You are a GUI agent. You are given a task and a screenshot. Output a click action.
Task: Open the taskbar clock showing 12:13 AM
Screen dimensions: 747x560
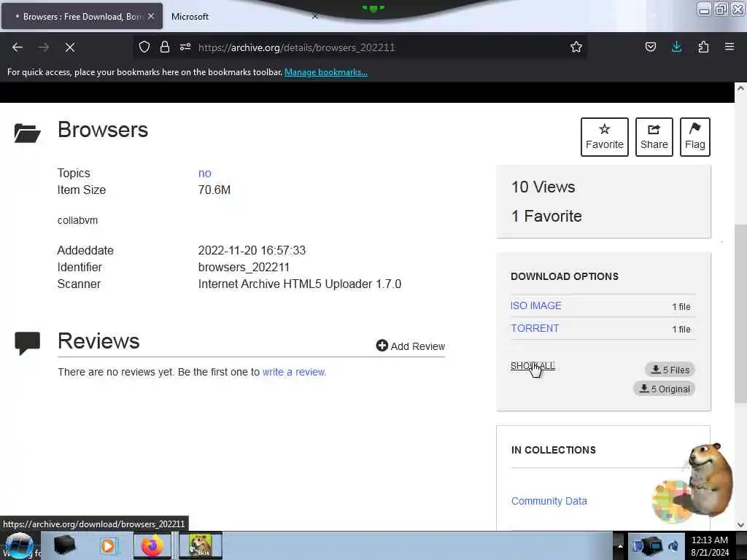pyautogui.click(x=710, y=546)
